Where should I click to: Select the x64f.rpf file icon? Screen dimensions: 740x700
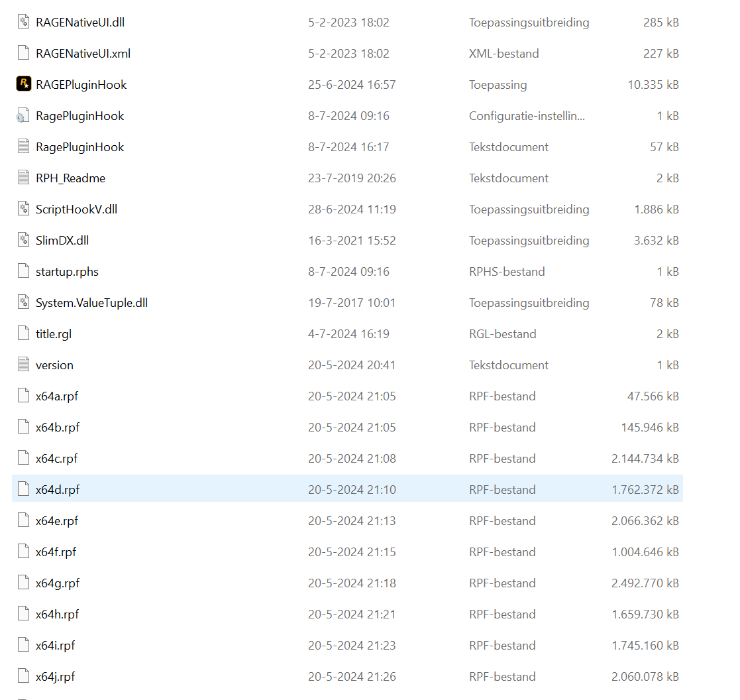24,552
